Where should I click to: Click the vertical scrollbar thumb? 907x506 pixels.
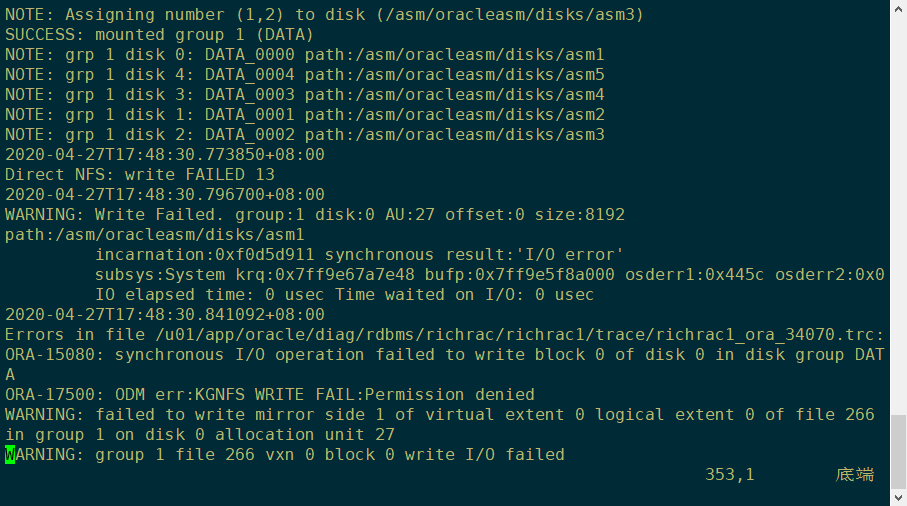click(x=898, y=452)
